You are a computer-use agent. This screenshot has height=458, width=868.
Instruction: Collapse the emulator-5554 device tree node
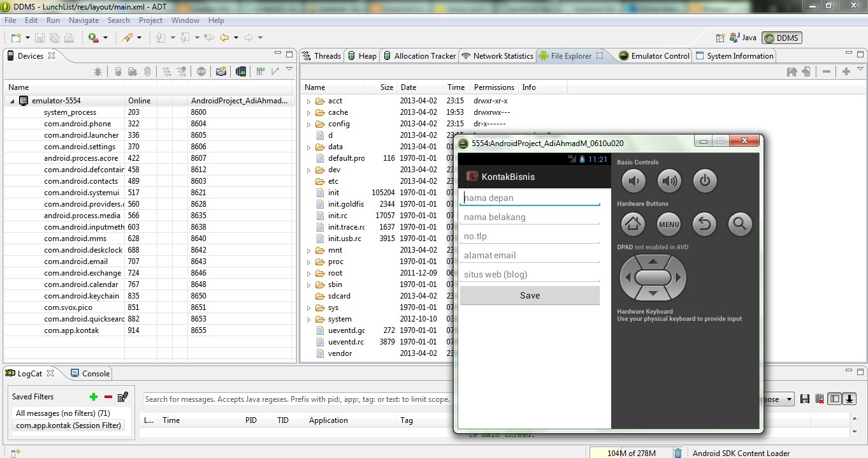pyautogui.click(x=12, y=101)
